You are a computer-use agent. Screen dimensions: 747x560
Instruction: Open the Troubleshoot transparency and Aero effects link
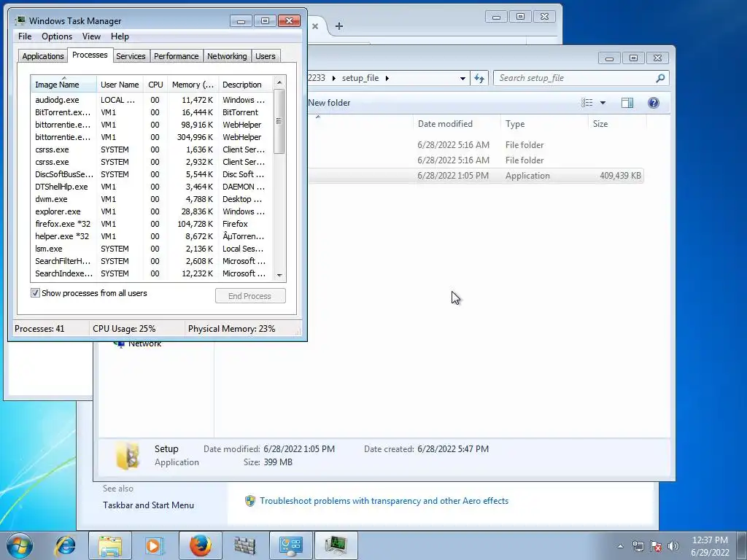(x=384, y=501)
